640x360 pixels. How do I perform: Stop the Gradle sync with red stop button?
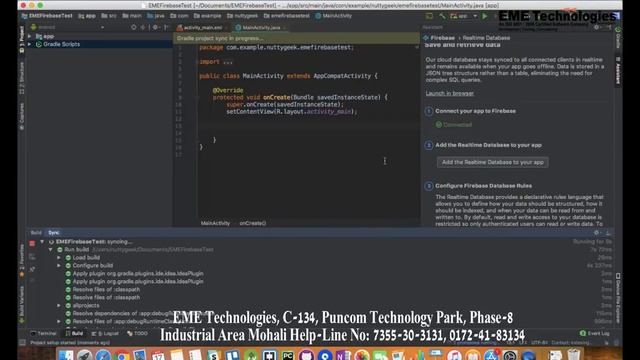[x=32, y=243]
